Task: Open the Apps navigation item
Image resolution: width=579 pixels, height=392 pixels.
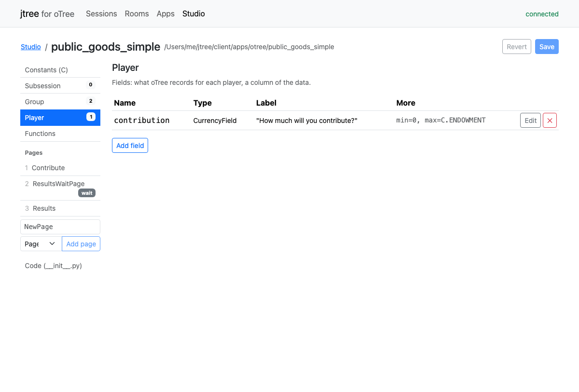Action: [165, 14]
